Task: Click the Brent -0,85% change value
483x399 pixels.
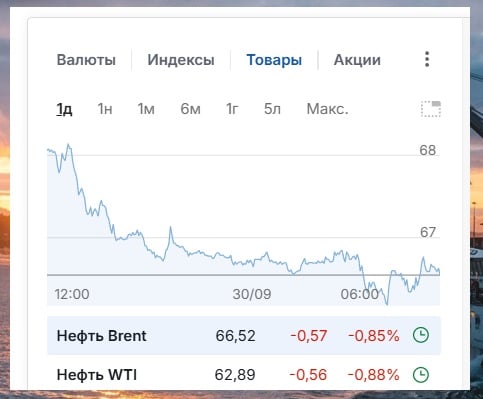Action: coord(374,336)
